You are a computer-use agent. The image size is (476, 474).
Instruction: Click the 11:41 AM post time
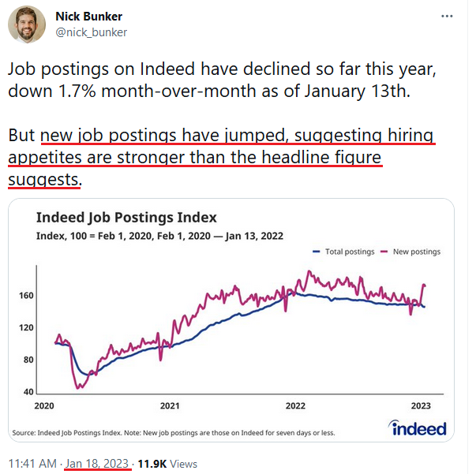(32, 464)
